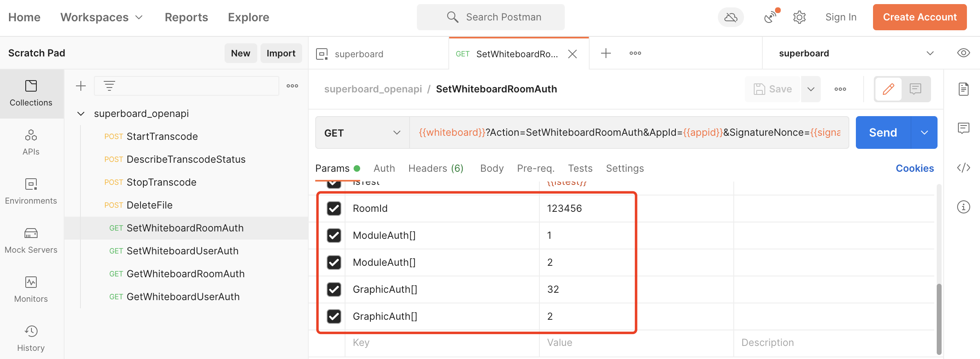Click the Sign In link
This screenshot has width=980, height=359.
coord(841,17)
